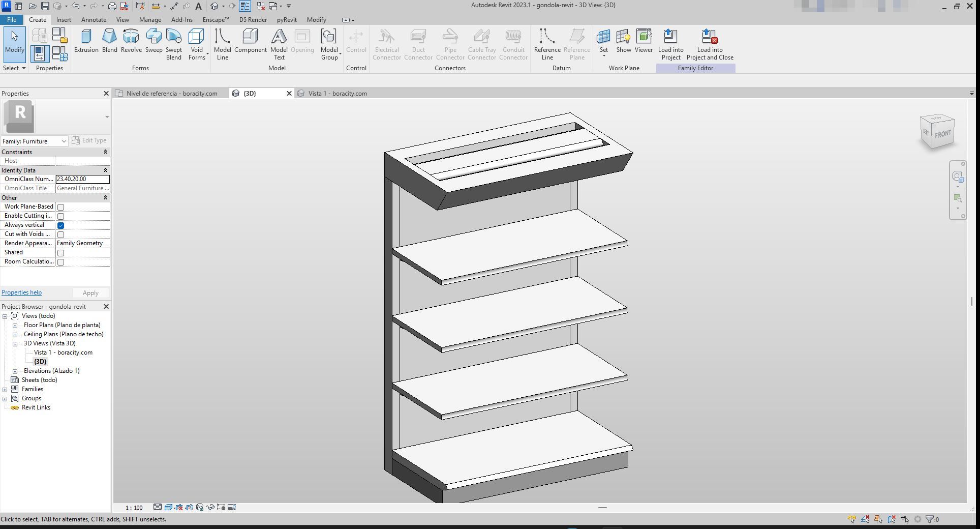The height and width of the screenshot is (529, 980).
Task: Load family into Project
Action: (x=670, y=44)
